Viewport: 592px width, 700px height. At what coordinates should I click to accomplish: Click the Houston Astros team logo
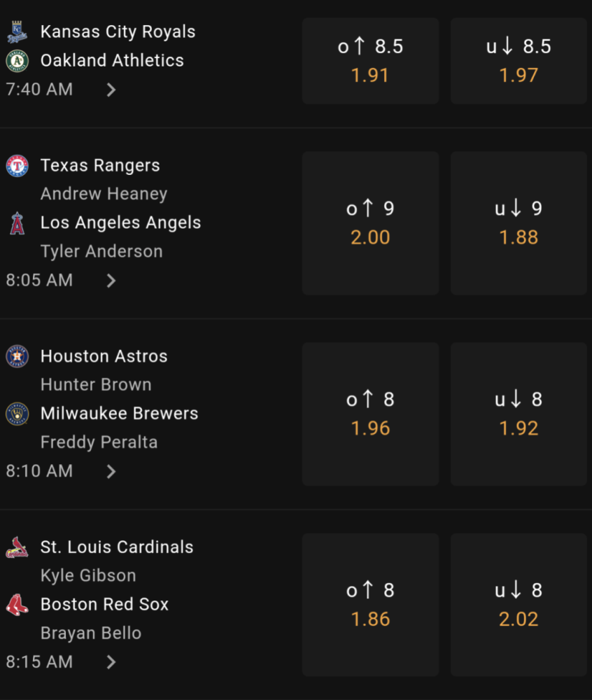coord(17,356)
